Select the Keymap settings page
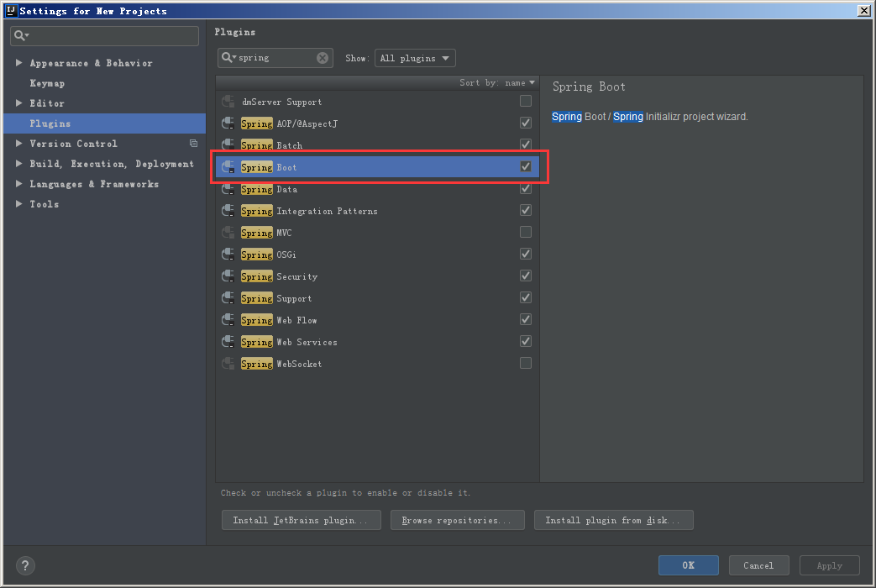The width and height of the screenshot is (876, 588). tap(47, 83)
